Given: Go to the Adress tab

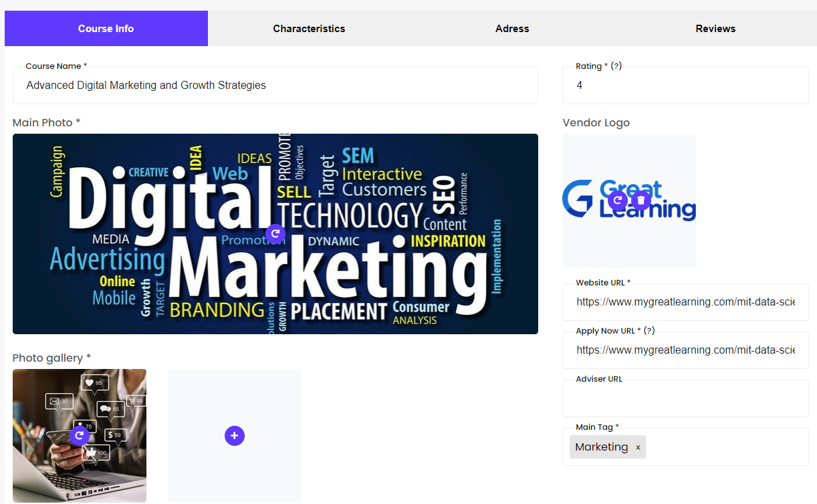Looking at the screenshot, I should [512, 29].
